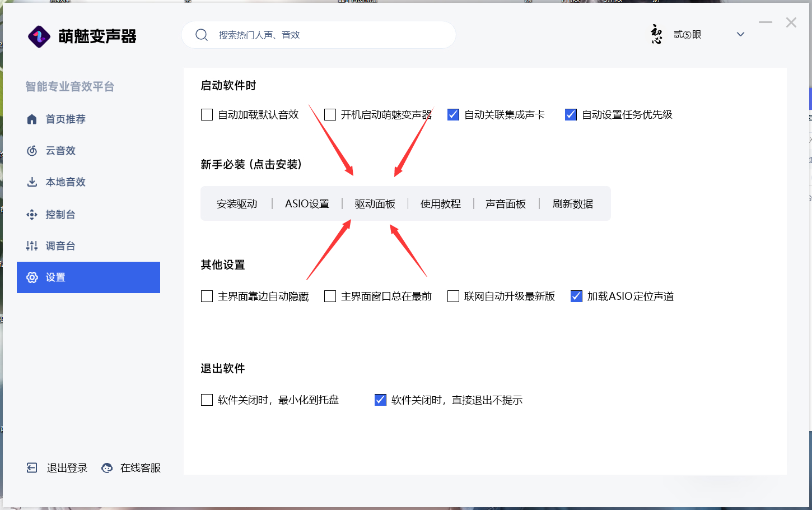Click the 搜索热门人声、音效 search field

(x=319, y=35)
